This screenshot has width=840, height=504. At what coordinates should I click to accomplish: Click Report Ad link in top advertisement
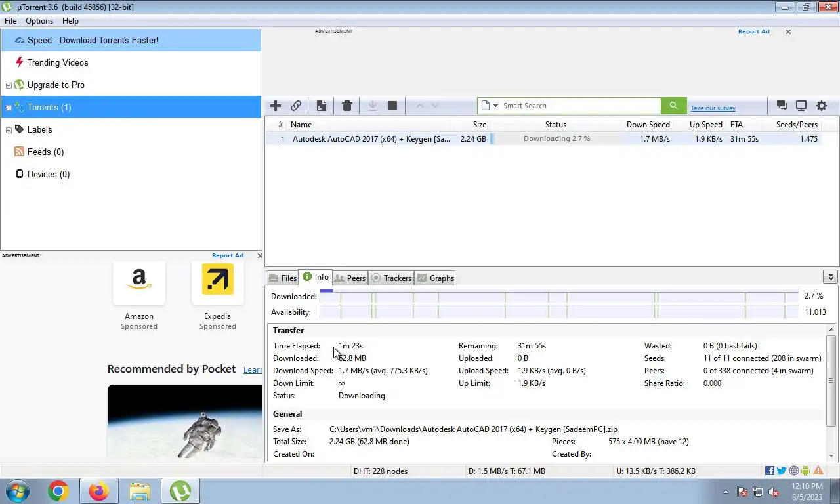click(753, 31)
